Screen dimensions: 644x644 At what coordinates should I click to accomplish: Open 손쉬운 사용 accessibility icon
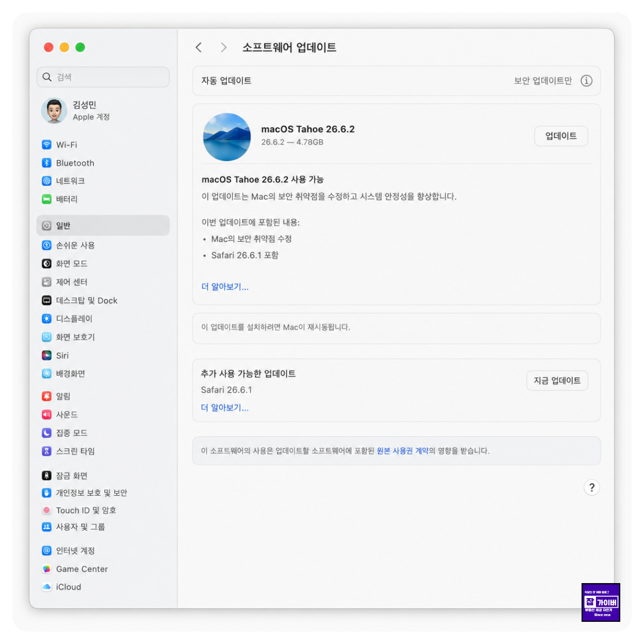[x=46, y=245]
